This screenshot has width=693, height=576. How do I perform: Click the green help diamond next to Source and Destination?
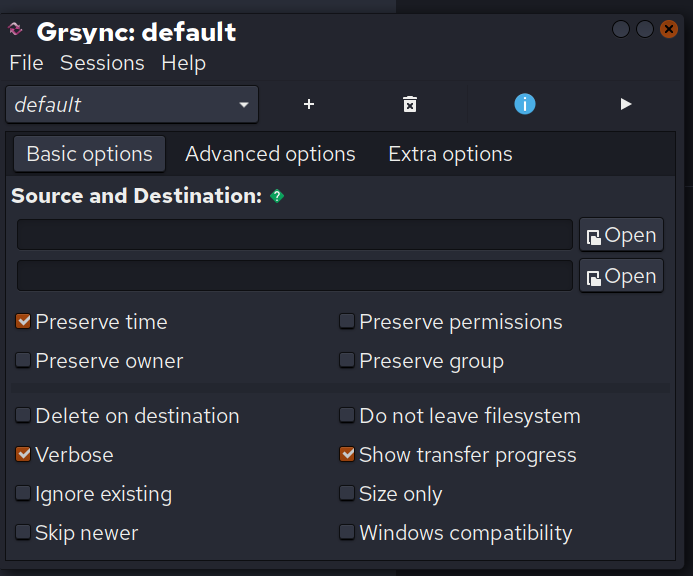click(277, 196)
